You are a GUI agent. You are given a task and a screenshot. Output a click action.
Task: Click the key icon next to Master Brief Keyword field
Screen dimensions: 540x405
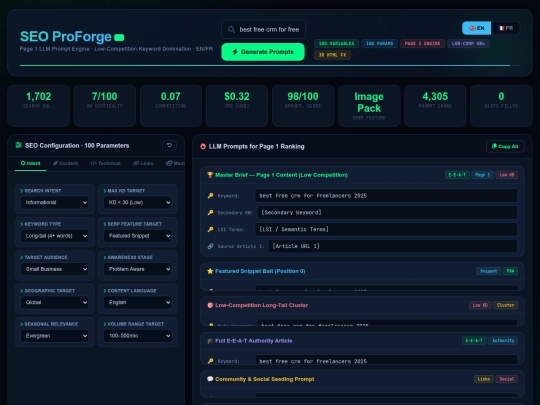click(210, 196)
